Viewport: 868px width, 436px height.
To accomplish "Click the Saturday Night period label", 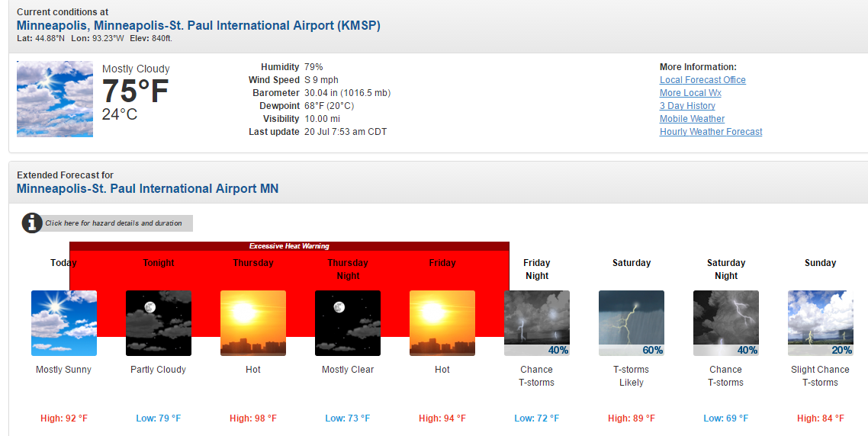I will (x=726, y=270).
